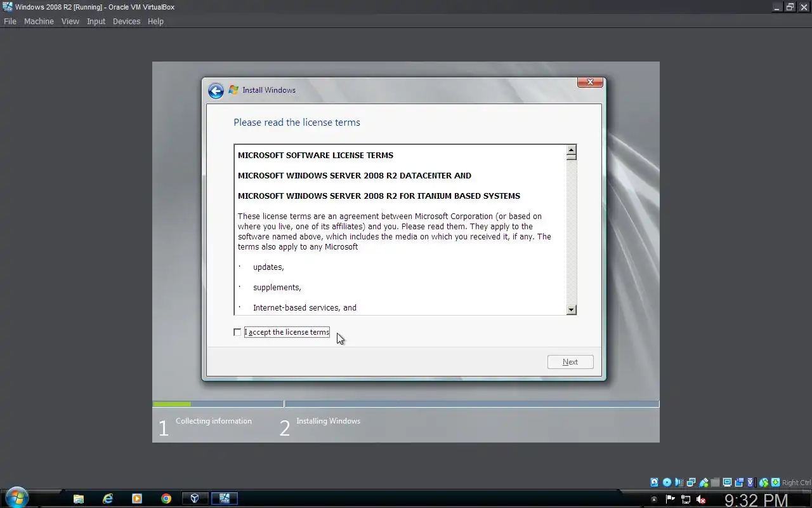812x508 pixels.
Task: Click 'Collecting information' step label
Action: click(x=214, y=421)
